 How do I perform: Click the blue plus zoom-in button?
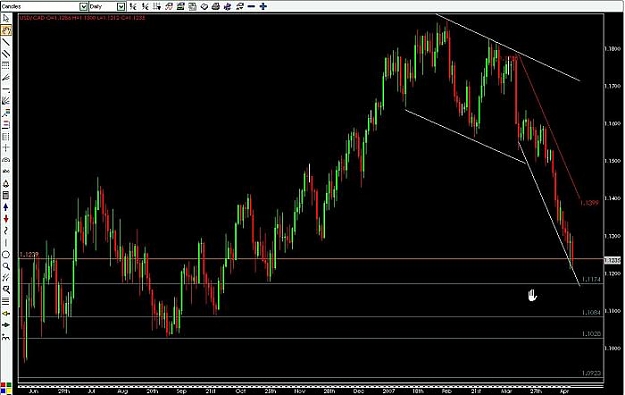tap(263, 6)
